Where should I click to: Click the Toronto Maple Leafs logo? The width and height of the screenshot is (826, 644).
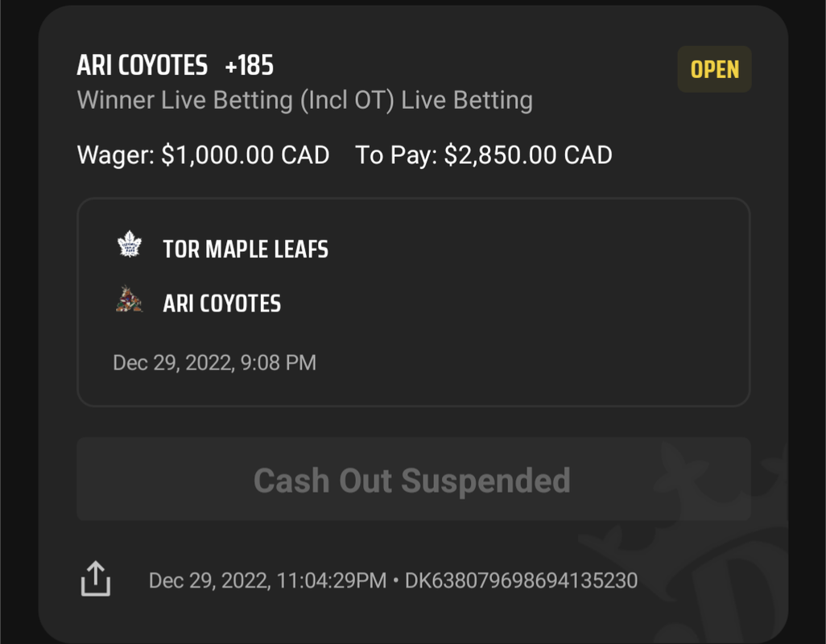129,245
